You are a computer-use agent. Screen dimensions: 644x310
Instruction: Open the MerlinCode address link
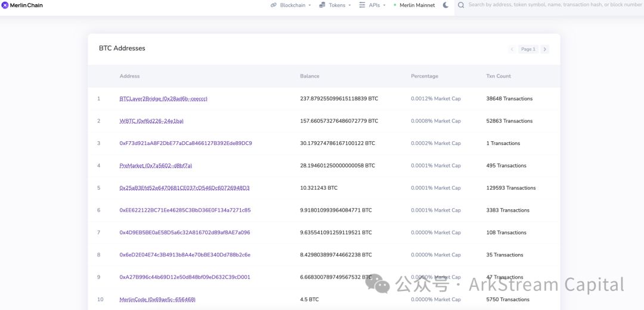[157, 299]
